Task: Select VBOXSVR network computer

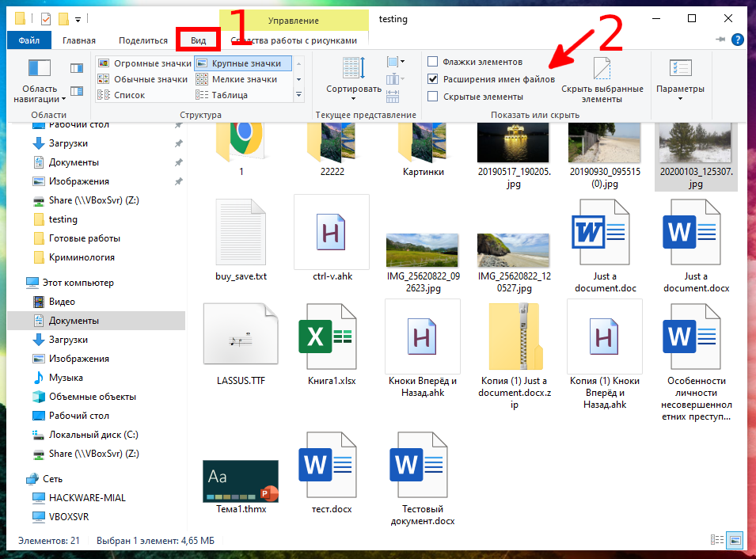Action: [x=68, y=516]
